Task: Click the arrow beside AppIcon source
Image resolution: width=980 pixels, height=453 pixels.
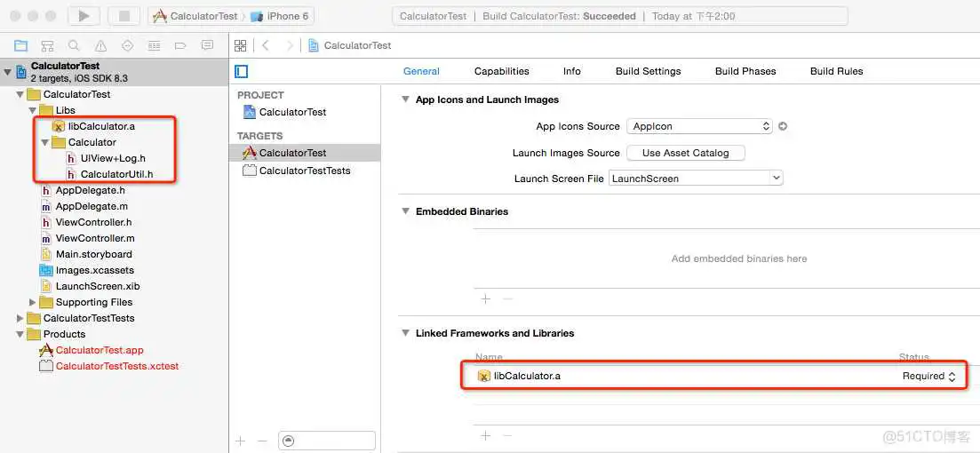Action: click(783, 126)
